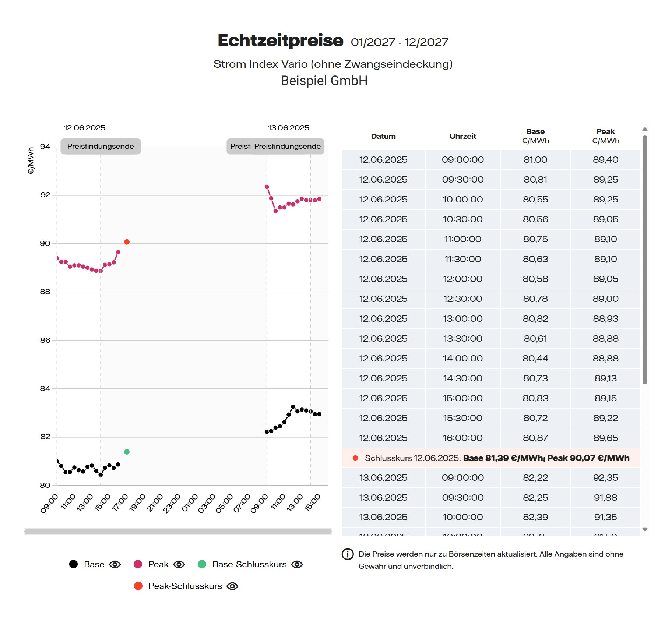Click the info icon beside price disclaimer
This screenshot has width=672, height=621.
click(x=348, y=554)
